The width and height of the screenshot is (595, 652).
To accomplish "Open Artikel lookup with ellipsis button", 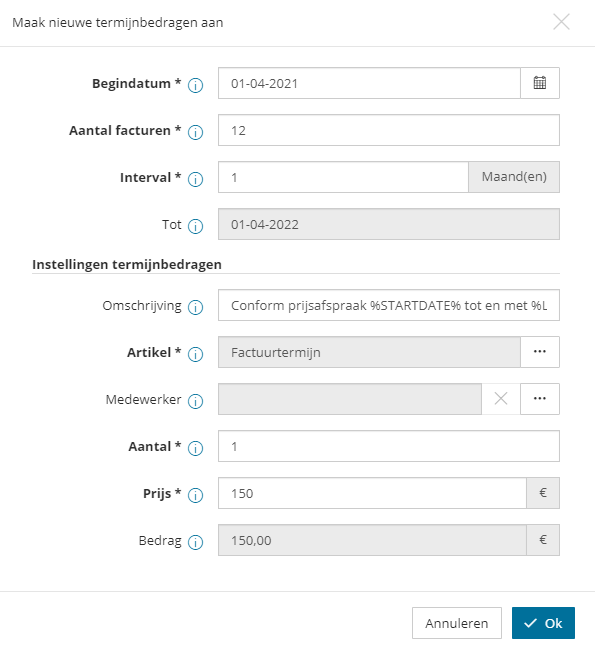I will [540, 352].
